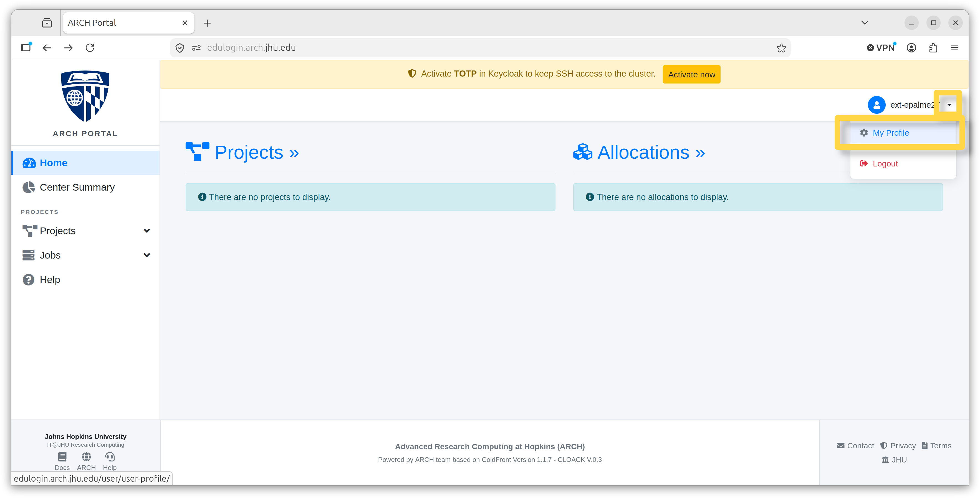Viewport: 980px width, 498px height.
Task: Click the Allocations cubes icon
Action: point(582,152)
